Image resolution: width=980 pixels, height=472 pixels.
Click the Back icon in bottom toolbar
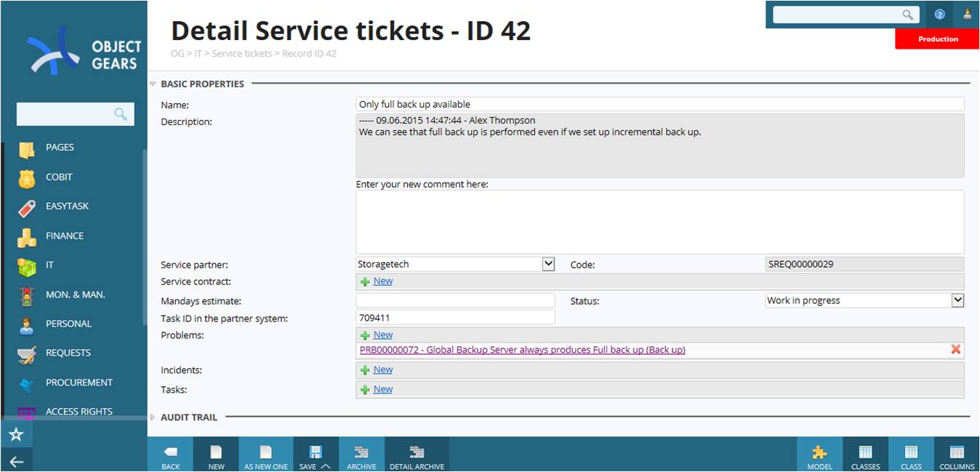coord(171,452)
